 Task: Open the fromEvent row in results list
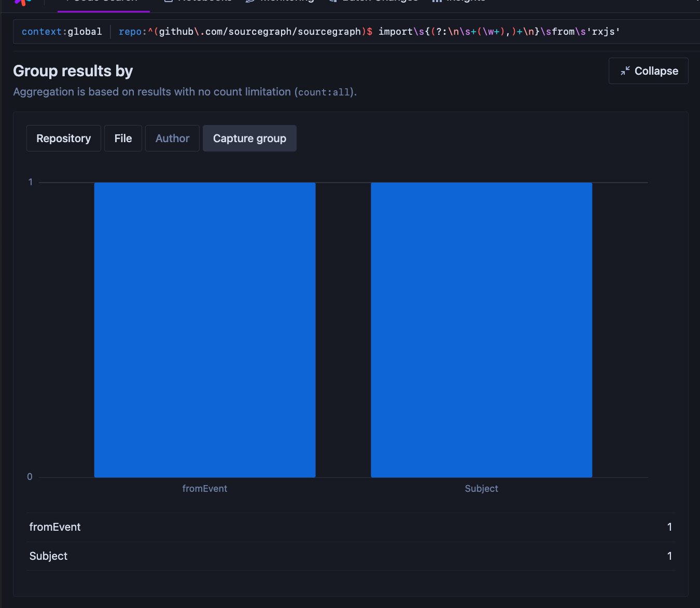tap(351, 527)
